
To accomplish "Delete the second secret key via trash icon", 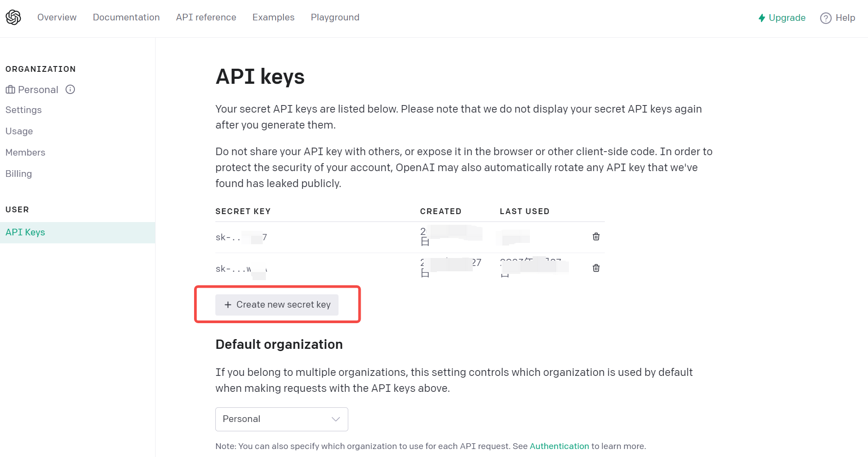I will tap(596, 268).
